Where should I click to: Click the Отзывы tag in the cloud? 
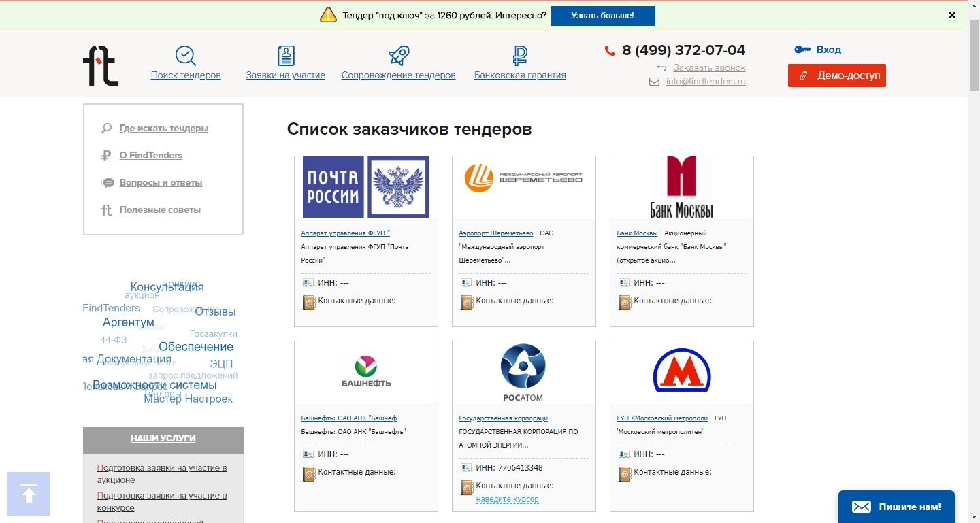[216, 312]
